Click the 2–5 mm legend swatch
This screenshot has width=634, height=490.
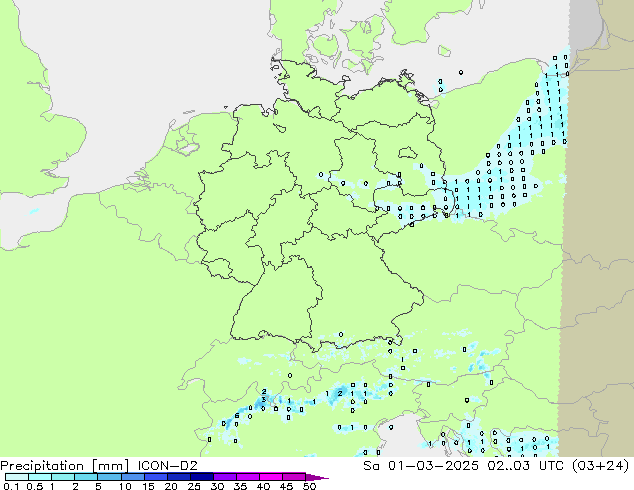(x=86, y=477)
